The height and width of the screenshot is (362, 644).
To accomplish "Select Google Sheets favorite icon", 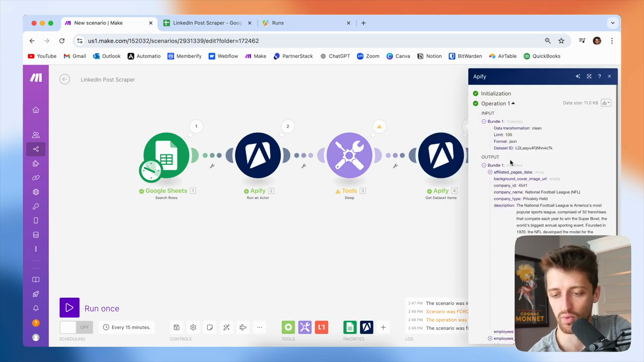I will pos(350,327).
